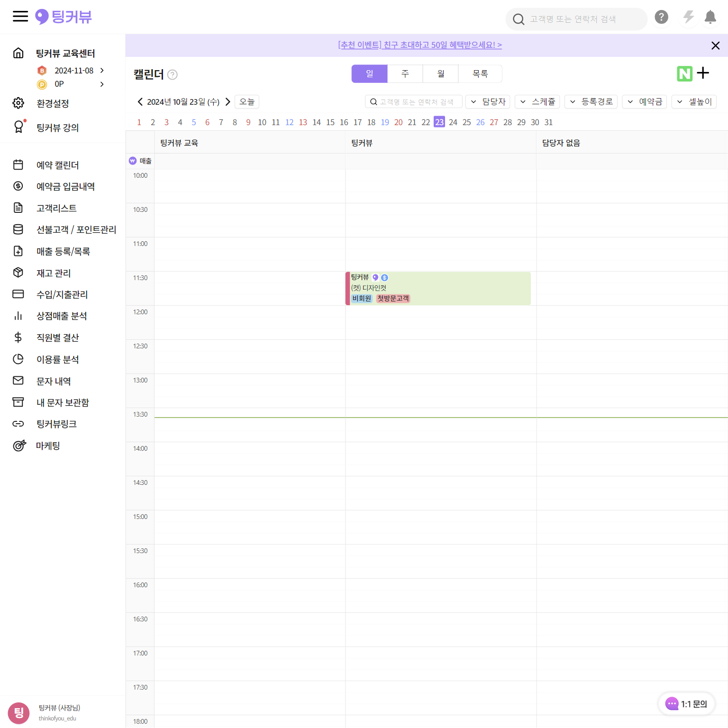Open the hamburger menu
728x728 pixels.
(x=20, y=17)
